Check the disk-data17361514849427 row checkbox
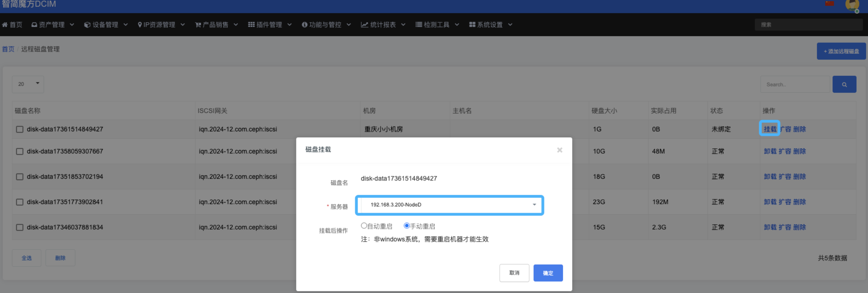868x293 pixels. pos(20,130)
